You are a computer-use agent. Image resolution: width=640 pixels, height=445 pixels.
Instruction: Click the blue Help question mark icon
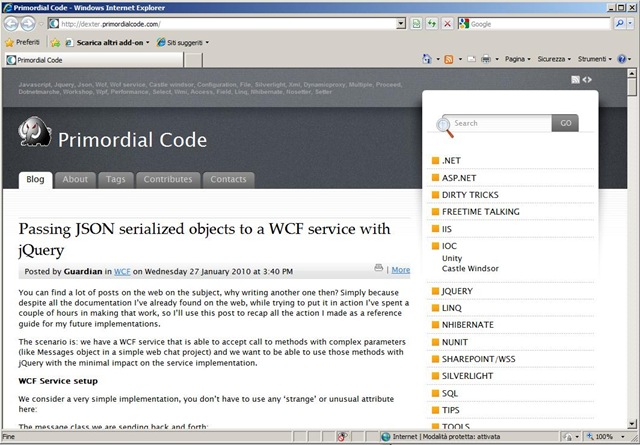621,59
